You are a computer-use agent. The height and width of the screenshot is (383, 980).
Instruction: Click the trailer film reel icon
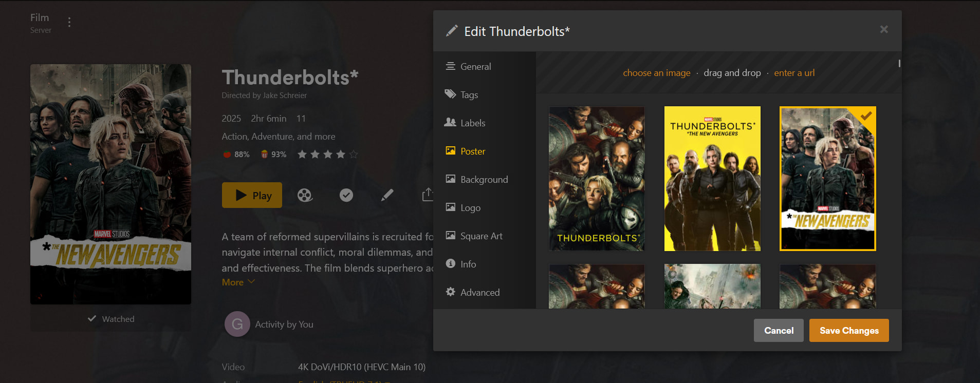click(305, 195)
